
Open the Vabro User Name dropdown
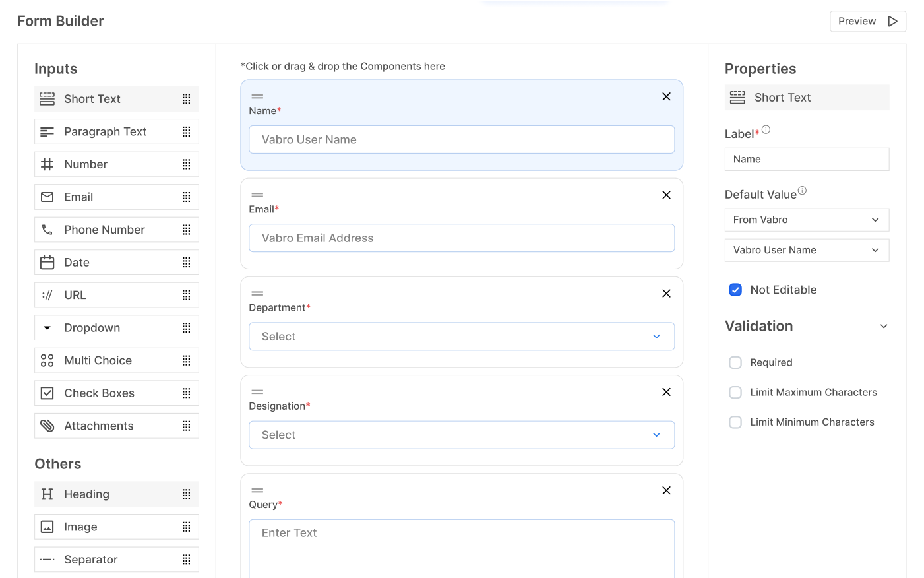click(x=806, y=250)
